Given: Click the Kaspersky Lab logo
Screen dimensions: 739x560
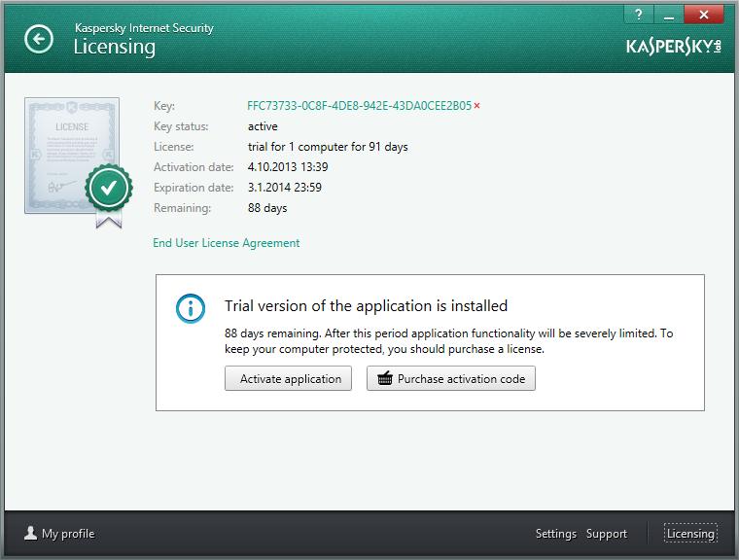Looking at the screenshot, I should [x=674, y=47].
